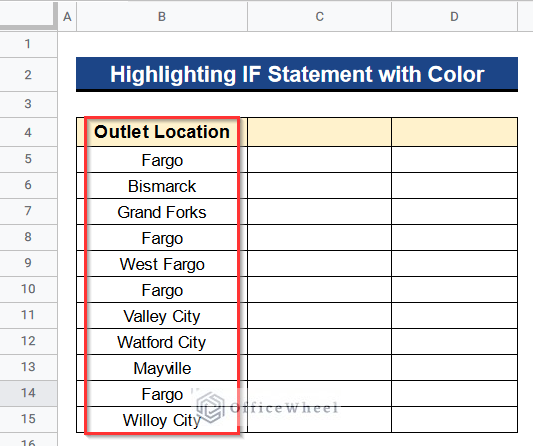Select row 5 header

[28, 159]
